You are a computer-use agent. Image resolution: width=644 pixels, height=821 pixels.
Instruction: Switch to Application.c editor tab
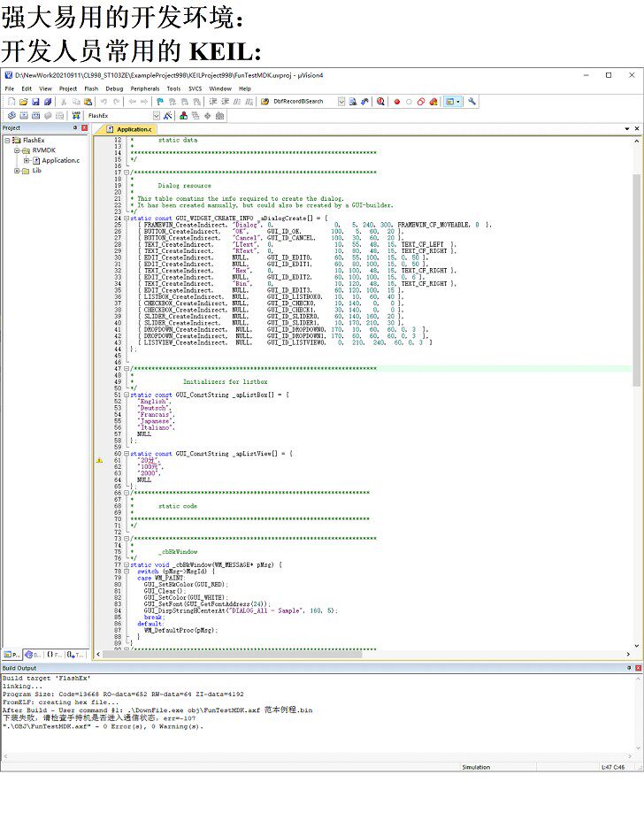(129, 129)
